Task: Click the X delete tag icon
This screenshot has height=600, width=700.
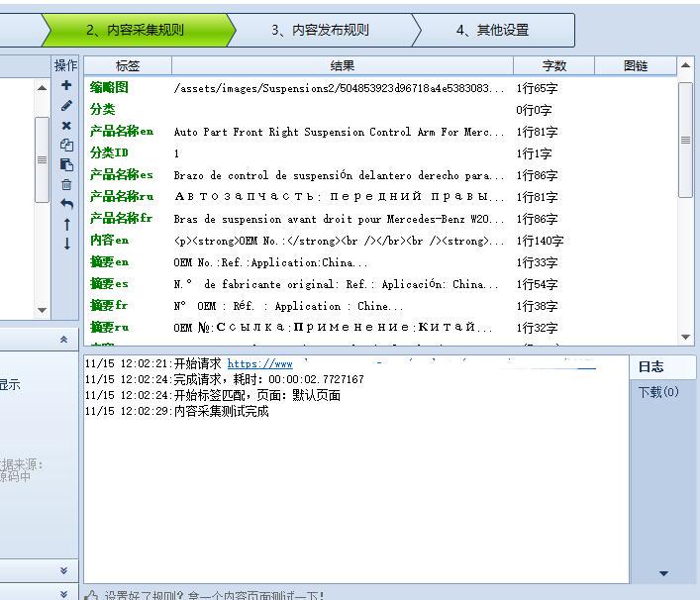Action: tap(66, 126)
